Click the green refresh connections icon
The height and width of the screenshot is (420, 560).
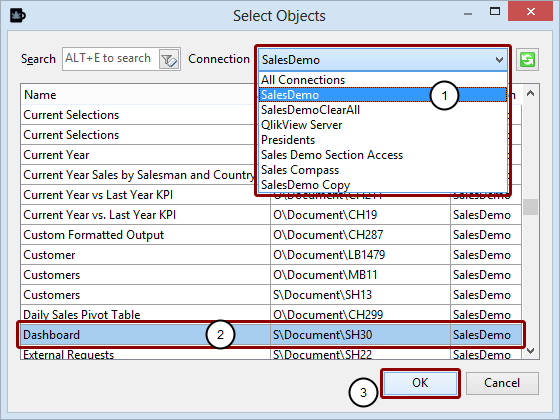pyautogui.click(x=528, y=59)
